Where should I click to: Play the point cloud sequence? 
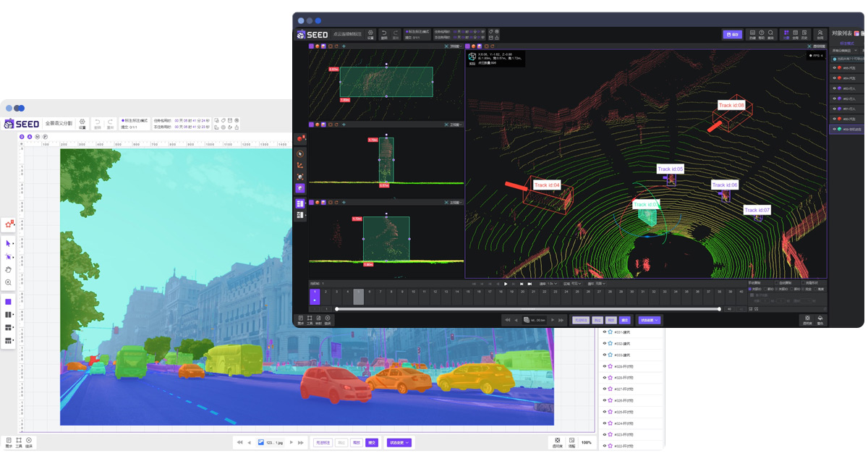pos(505,284)
